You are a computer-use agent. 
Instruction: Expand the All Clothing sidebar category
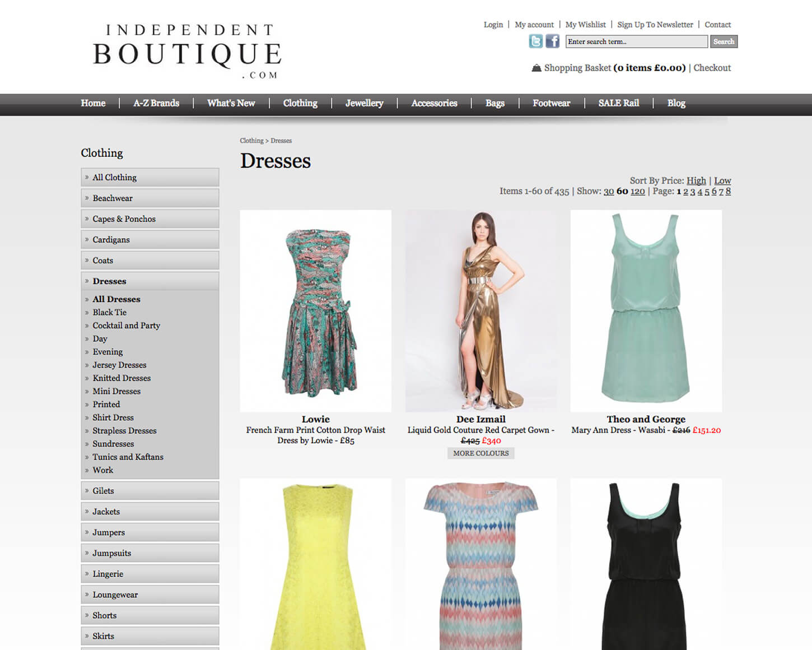[150, 177]
